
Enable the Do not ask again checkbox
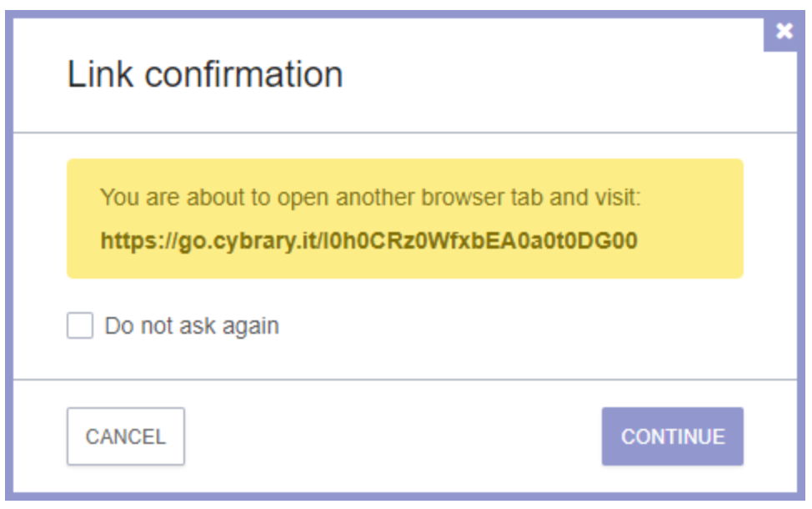pos(80,325)
